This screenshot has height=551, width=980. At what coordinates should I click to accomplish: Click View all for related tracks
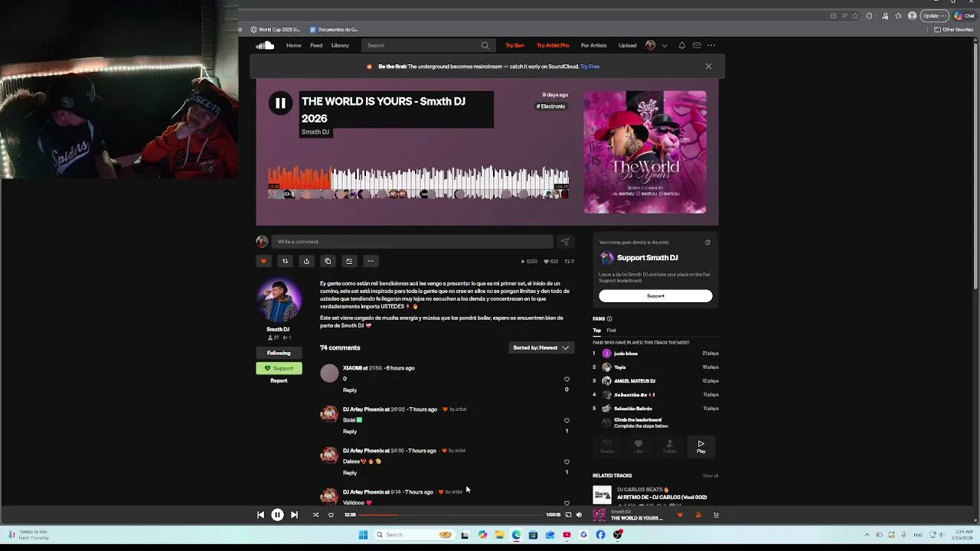[710, 476]
